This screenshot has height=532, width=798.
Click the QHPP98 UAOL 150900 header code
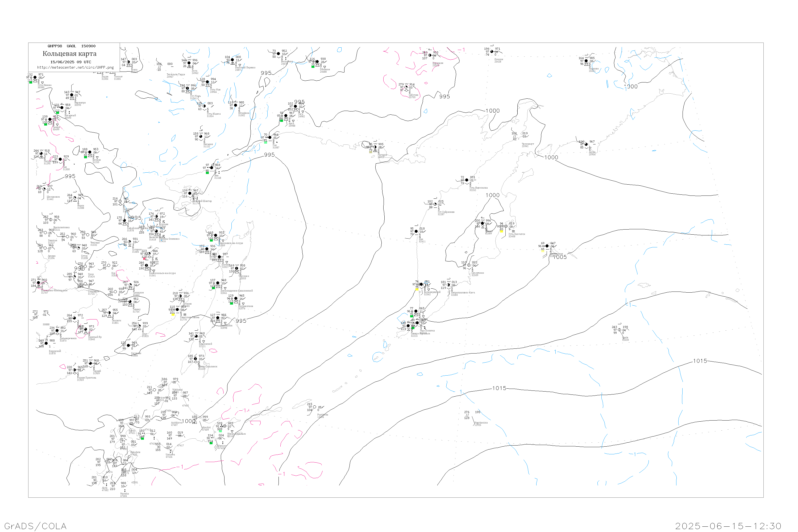click(x=72, y=46)
